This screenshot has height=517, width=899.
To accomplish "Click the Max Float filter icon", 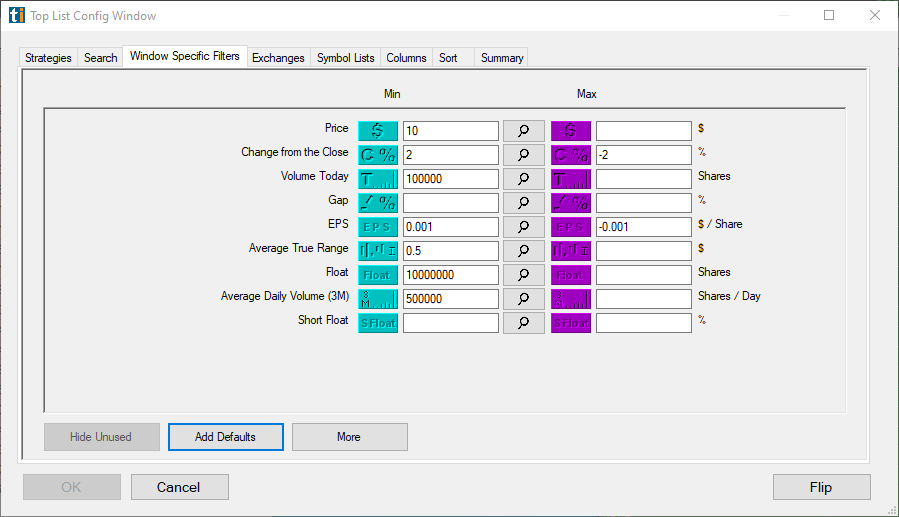I will point(570,275).
